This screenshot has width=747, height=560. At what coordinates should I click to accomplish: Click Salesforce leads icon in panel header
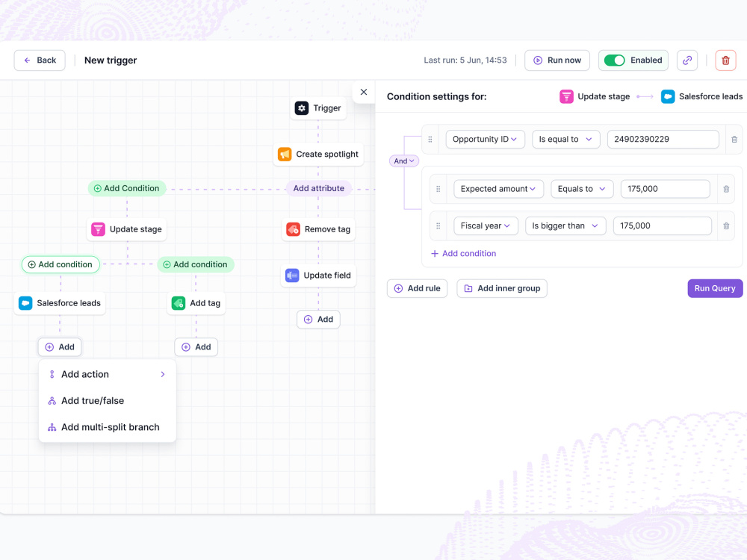point(668,96)
